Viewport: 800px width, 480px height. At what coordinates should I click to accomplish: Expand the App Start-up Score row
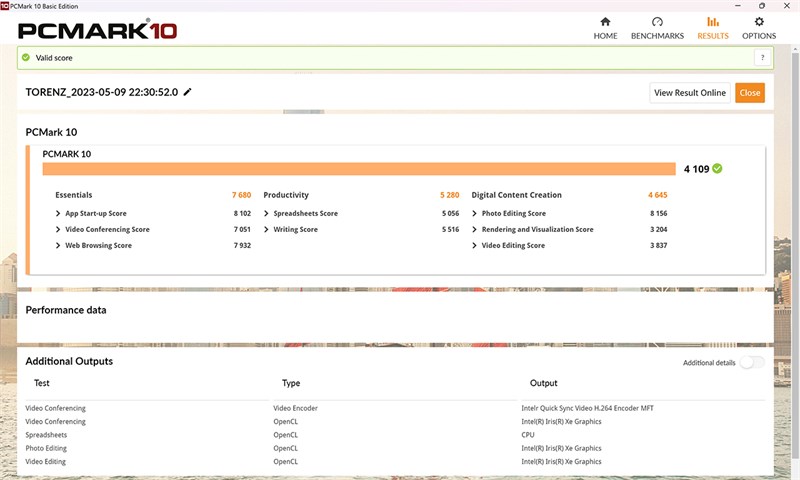tap(58, 213)
